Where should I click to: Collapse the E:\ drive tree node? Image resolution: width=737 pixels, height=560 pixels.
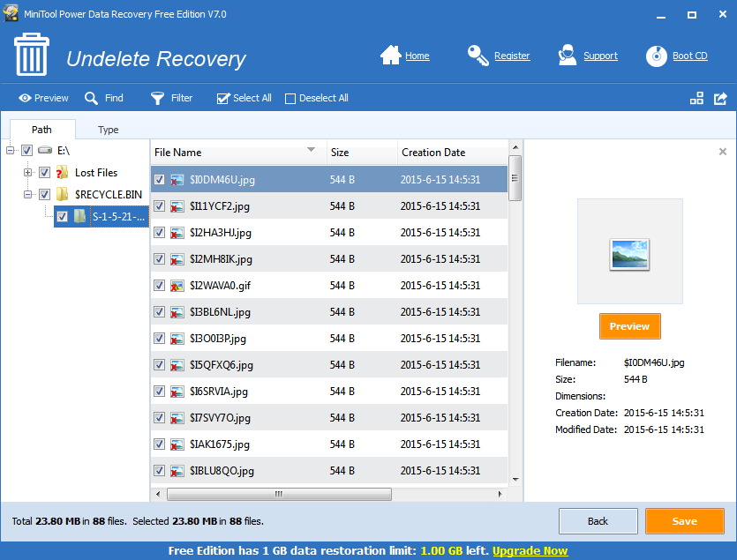coord(10,150)
